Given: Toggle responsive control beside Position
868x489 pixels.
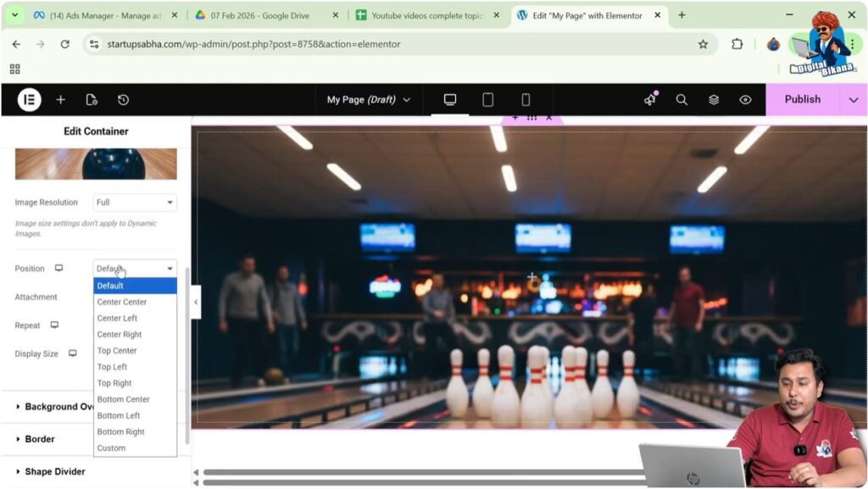Looking at the screenshot, I should click(x=57, y=267).
